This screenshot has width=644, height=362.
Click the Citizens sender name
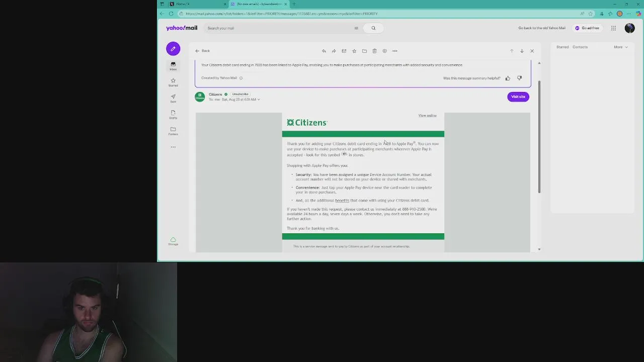[x=215, y=95]
